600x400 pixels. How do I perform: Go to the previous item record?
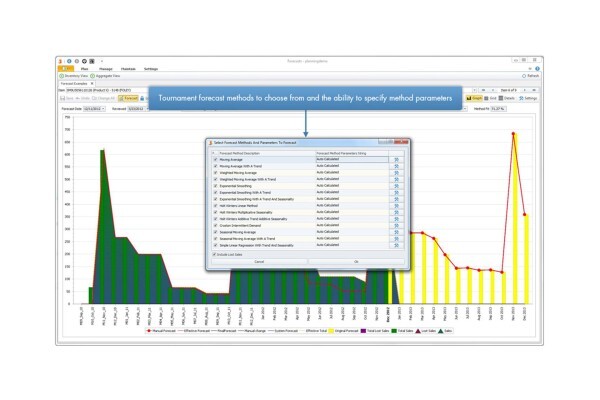[x=493, y=90]
